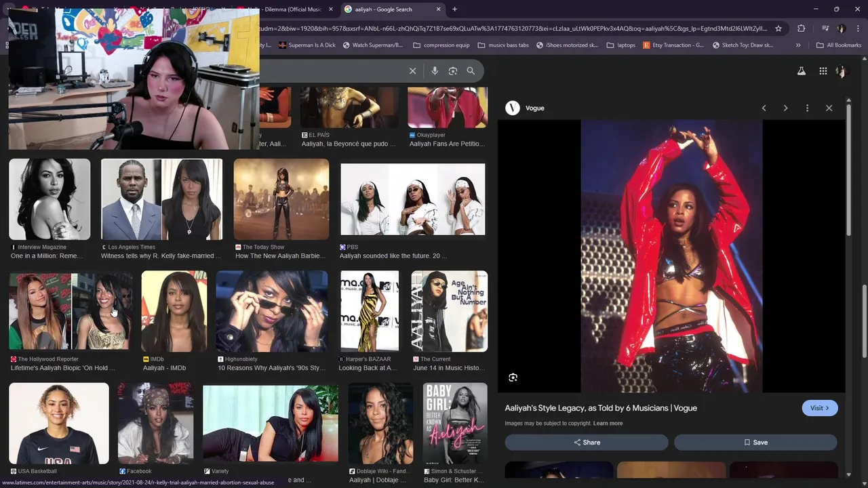Open the Chrome profile avatar in the toolbar
The height and width of the screenshot is (488, 868).
tap(841, 28)
